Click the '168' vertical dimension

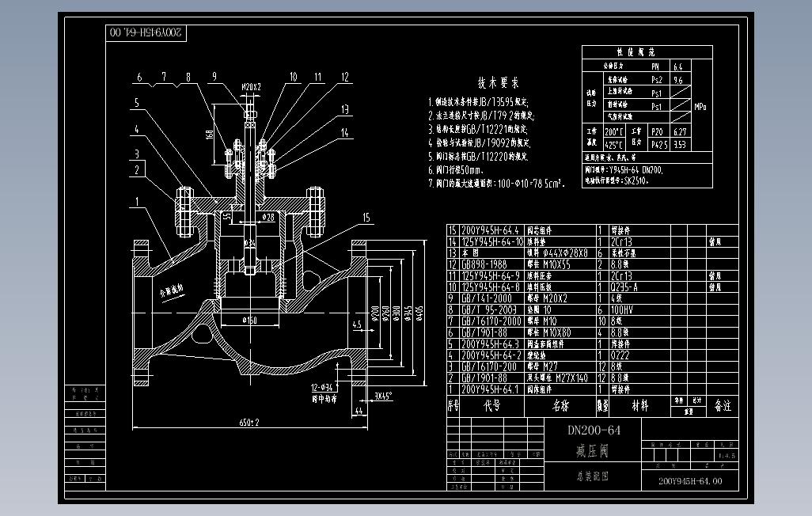tap(209, 135)
